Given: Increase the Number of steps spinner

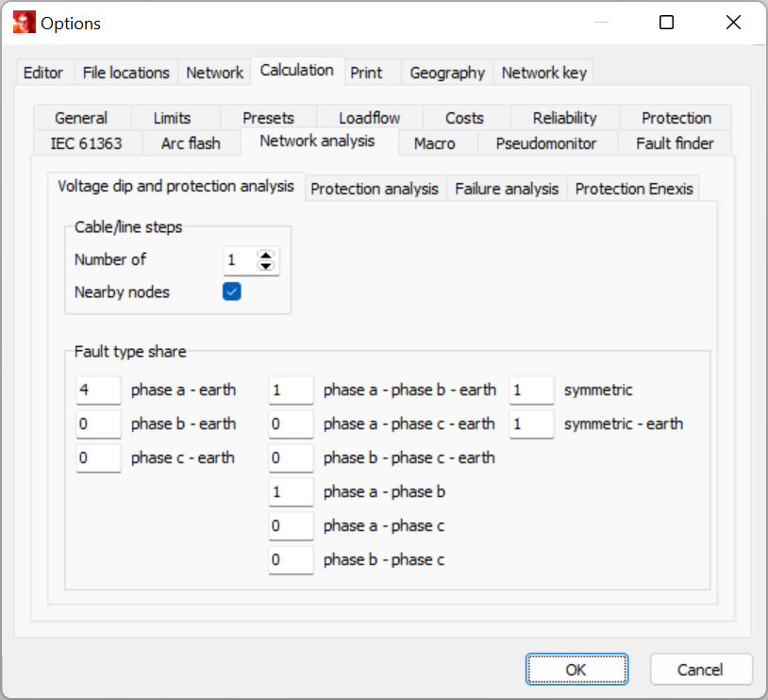Looking at the screenshot, I should [x=265, y=256].
